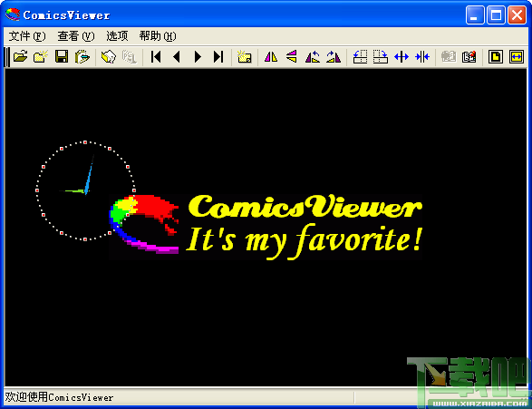The width and height of the screenshot is (532, 409).
Task: Open the 选项 menu
Action: [117, 36]
